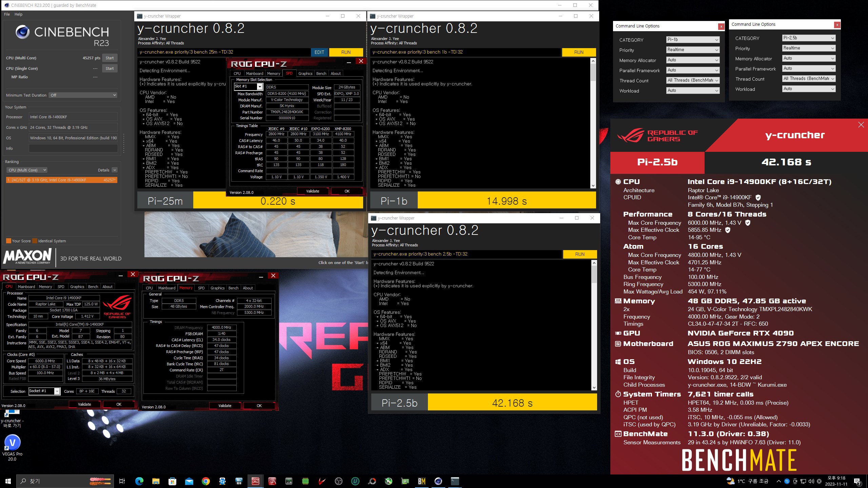Click the taskbar search box
Viewport: 868px width, 488px height.
tap(64, 481)
